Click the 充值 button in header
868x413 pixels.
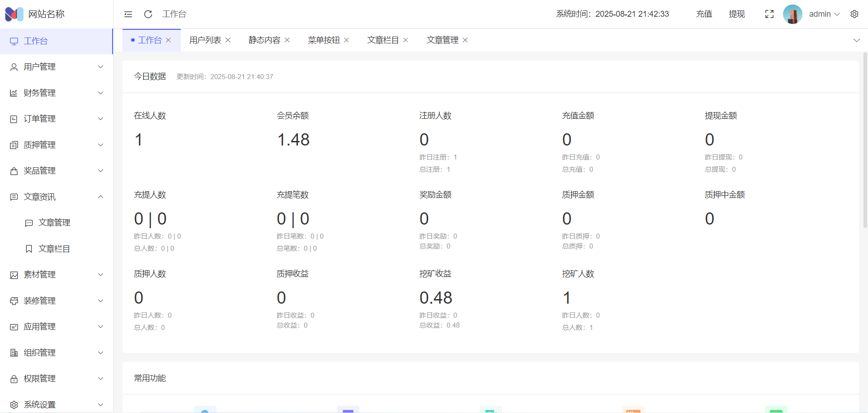704,14
